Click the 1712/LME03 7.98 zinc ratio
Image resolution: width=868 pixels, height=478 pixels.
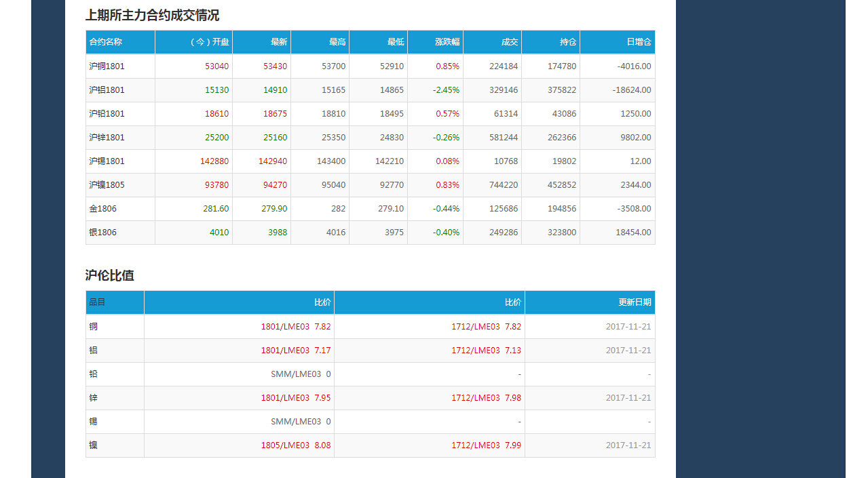pos(486,398)
